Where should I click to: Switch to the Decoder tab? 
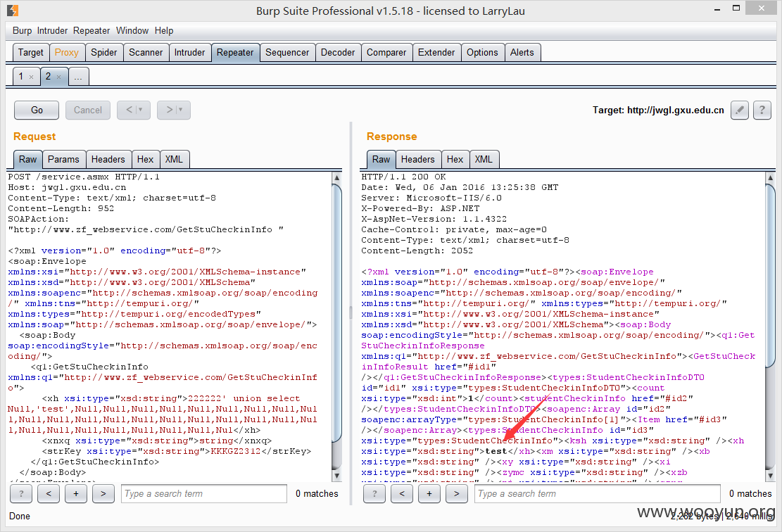[x=338, y=52]
